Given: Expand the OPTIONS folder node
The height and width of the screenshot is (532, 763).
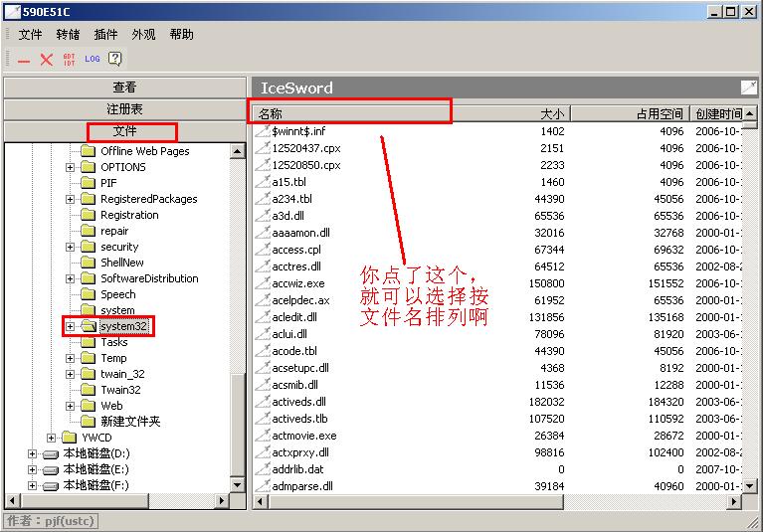Looking at the screenshot, I should pos(70,167).
